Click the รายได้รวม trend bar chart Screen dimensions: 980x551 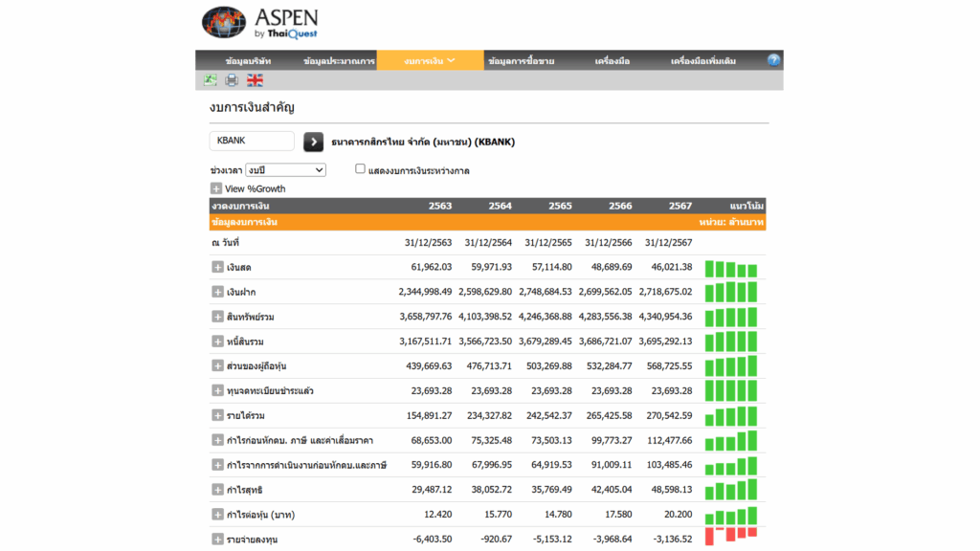point(731,415)
